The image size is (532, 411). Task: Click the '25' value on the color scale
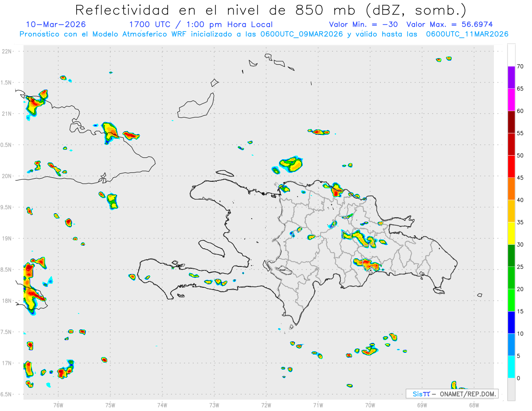click(x=520, y=267)
